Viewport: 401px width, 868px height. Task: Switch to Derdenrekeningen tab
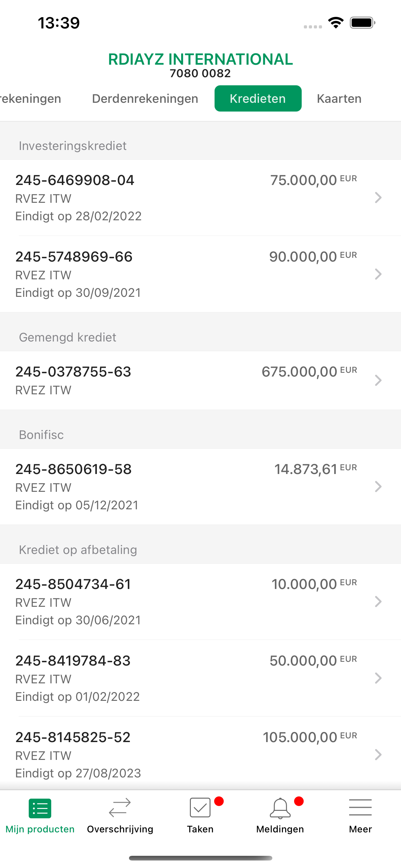[145, 98]
